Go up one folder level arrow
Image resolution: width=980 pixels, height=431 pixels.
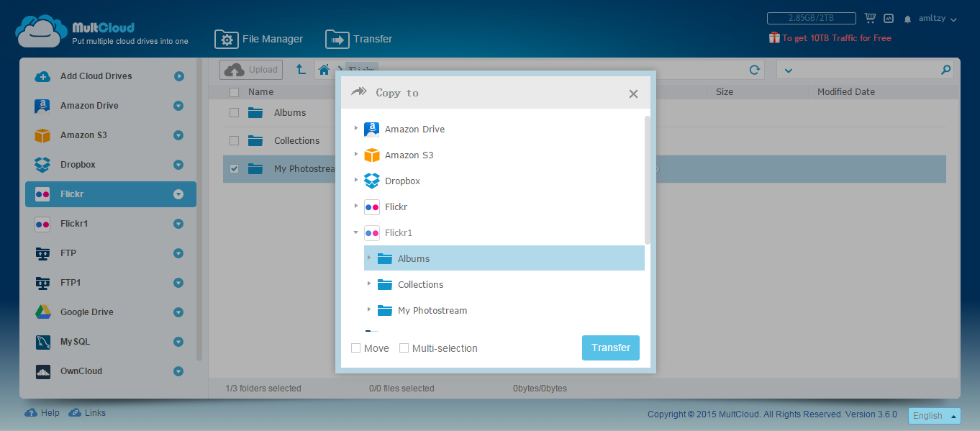coord(301,70)
